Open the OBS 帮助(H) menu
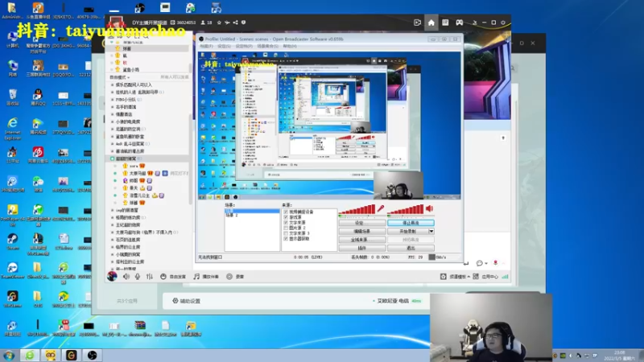The width and height of the screenshot is (644, 362). coord(290,47)
